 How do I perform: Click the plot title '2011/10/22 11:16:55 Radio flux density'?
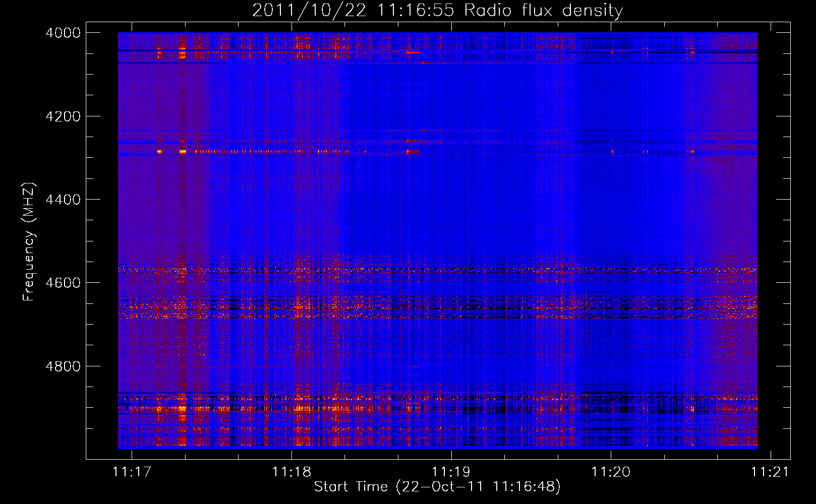(x=437, y=10)
